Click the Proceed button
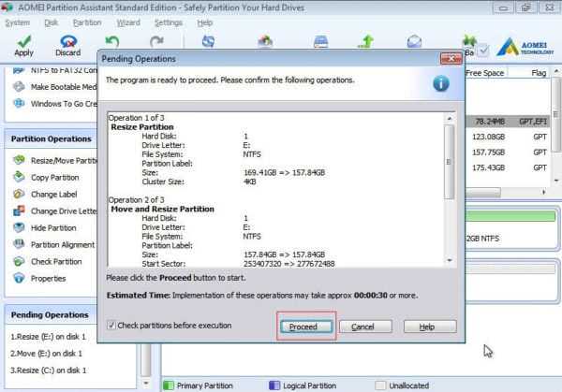 [306, 327]
